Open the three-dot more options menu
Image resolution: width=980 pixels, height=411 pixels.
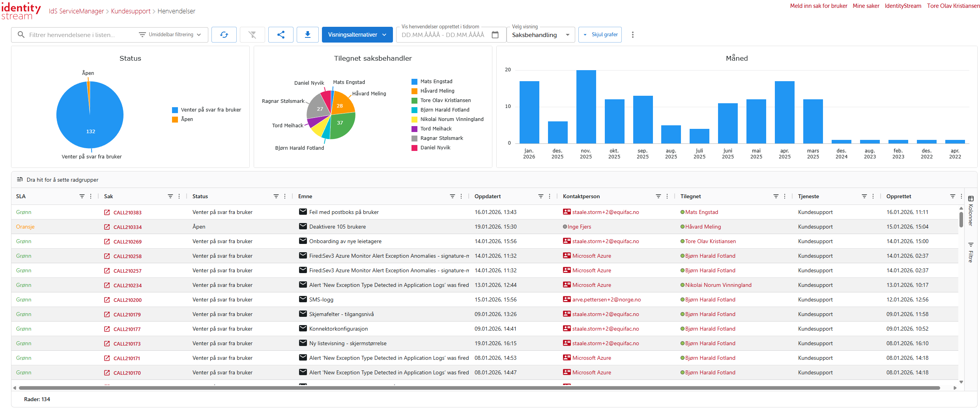click(x=632, y=35)
